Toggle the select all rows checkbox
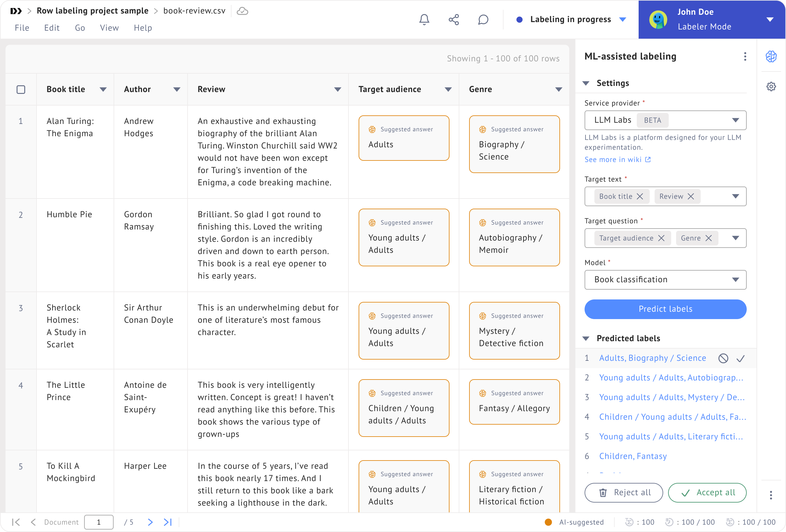This screenshot has height=532, width=786. pos(21,89)
